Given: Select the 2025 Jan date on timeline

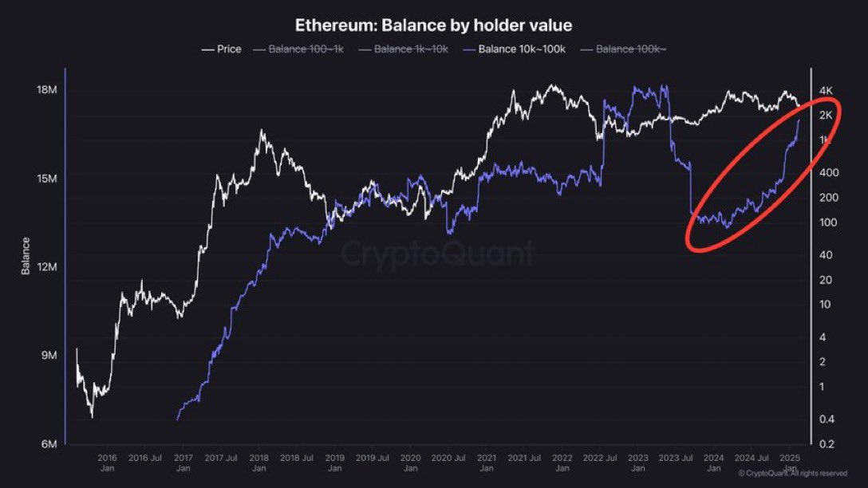Looking at the screenshot, I should point(789,462).
